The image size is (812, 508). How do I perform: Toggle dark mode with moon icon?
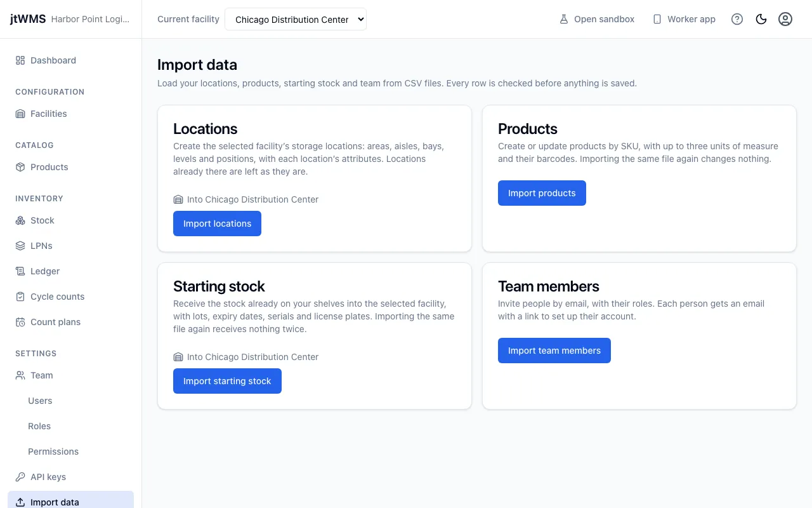coord(761,19)
